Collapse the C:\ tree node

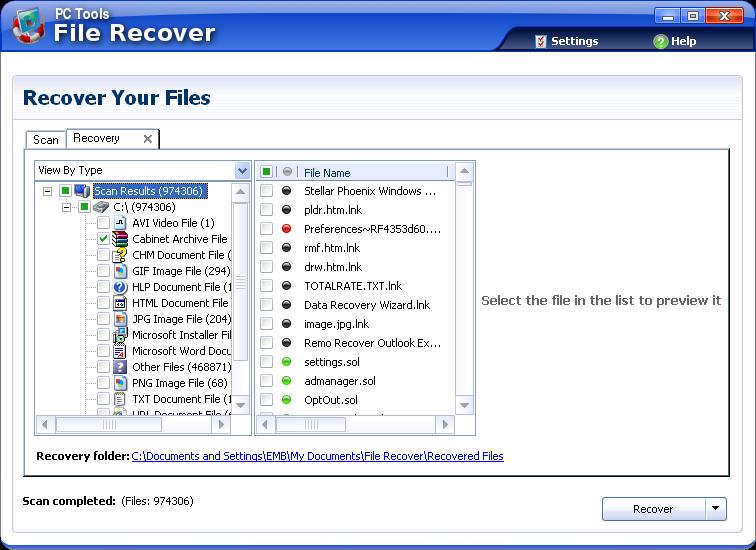(67, 208)
